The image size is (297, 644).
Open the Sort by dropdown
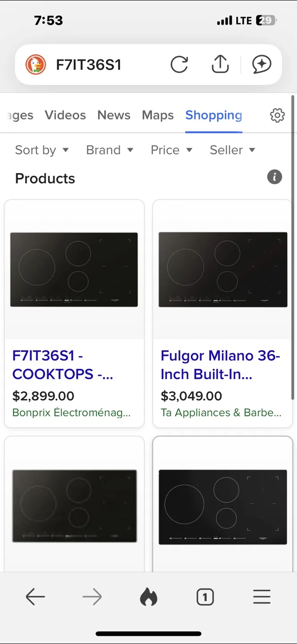(x=42, y=150)
